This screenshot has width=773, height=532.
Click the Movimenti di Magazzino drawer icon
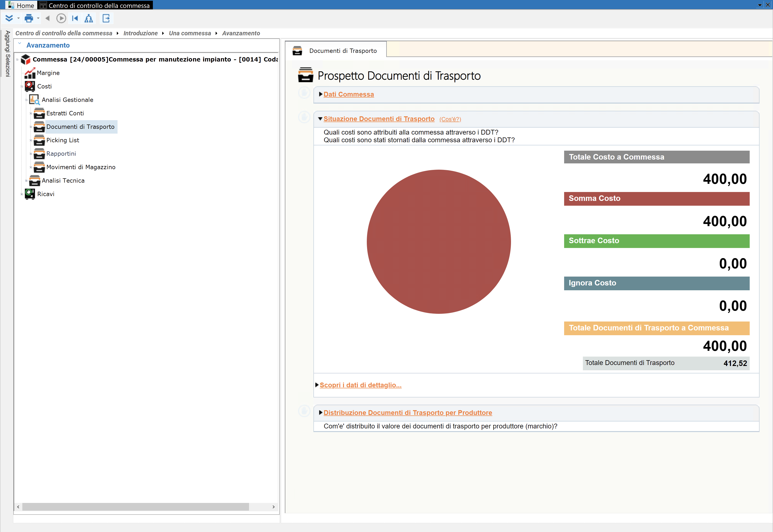39,167
